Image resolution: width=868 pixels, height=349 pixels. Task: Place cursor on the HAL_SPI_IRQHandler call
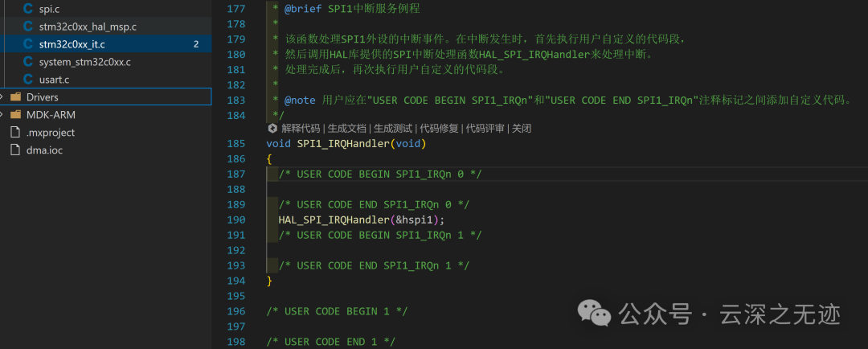click(338, 220)
